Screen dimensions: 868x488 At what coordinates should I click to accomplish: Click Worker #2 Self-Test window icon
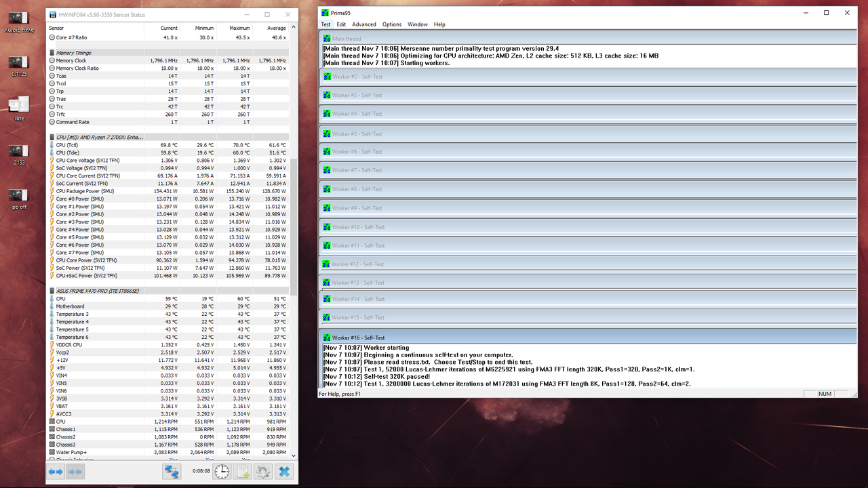326,77
